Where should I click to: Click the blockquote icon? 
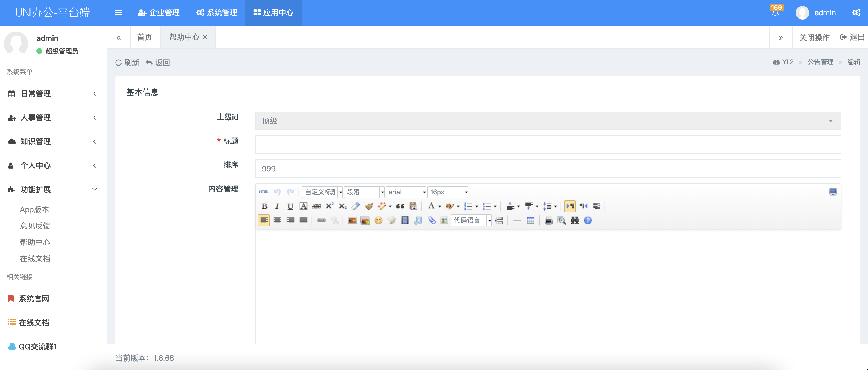(x=400, y=206)
